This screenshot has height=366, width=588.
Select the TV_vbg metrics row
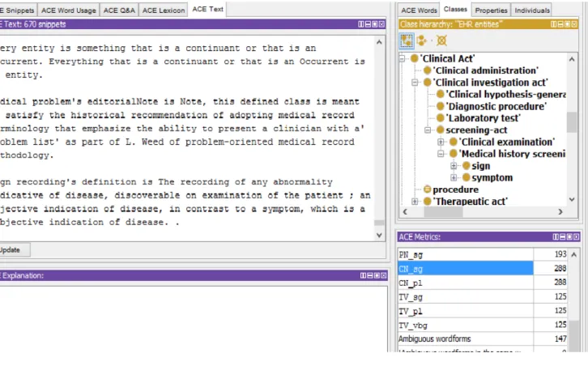(x=483, y=326)
